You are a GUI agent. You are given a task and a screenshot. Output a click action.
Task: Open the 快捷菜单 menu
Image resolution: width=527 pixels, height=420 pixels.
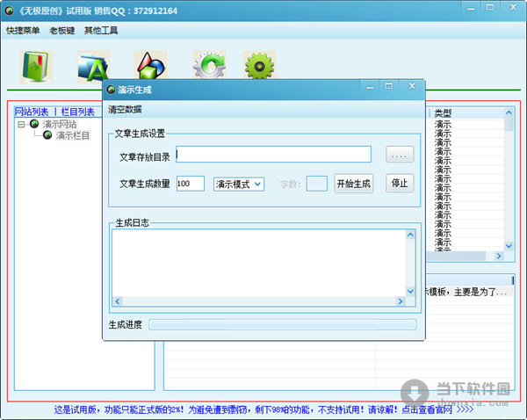23,31
